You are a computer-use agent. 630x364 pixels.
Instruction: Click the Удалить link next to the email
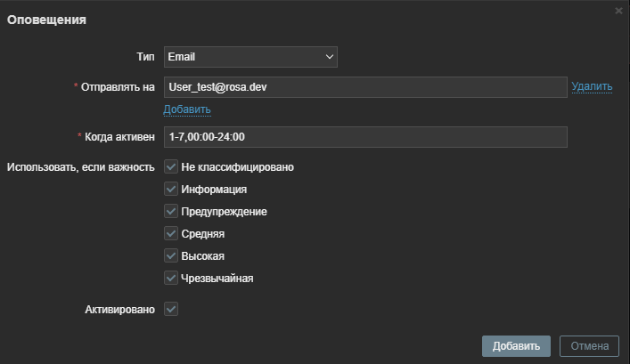[x=592, y=86]
